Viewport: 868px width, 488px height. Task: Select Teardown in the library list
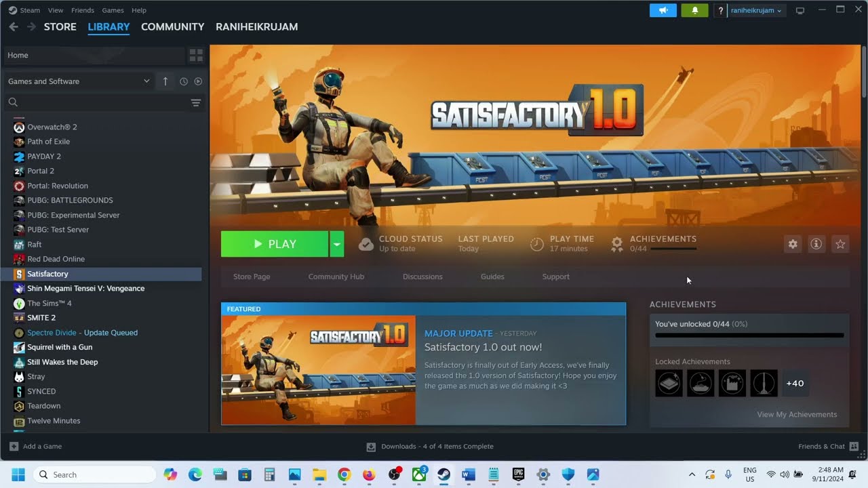click(x=44, y=406)
